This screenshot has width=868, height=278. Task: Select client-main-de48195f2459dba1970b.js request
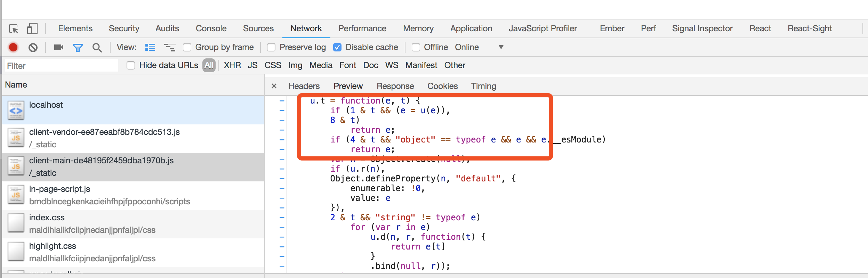coord(134,167)
